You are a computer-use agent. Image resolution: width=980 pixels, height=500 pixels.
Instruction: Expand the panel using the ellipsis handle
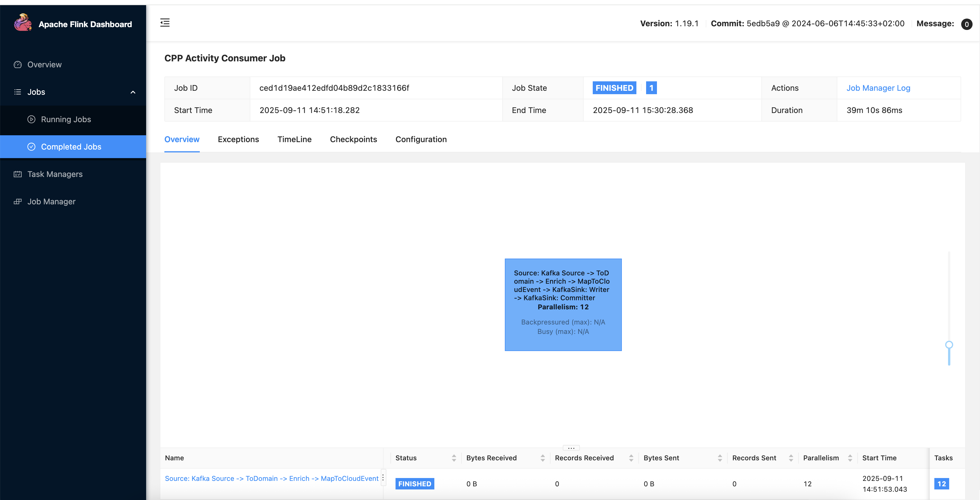coord(571,448)
